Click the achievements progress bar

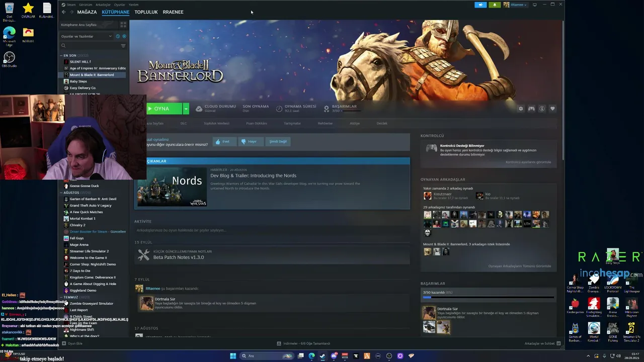coord(488,297)
